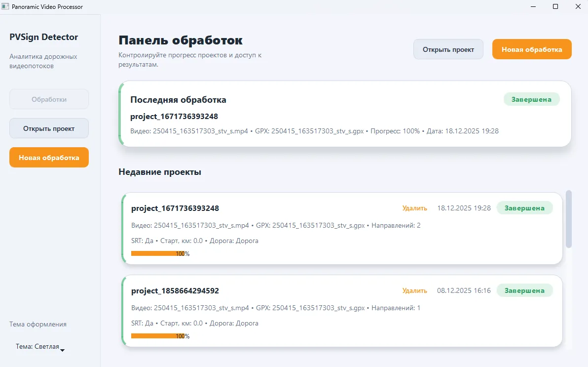
Task: Open the sidebar Обработки section
Action: coord(49,100)
